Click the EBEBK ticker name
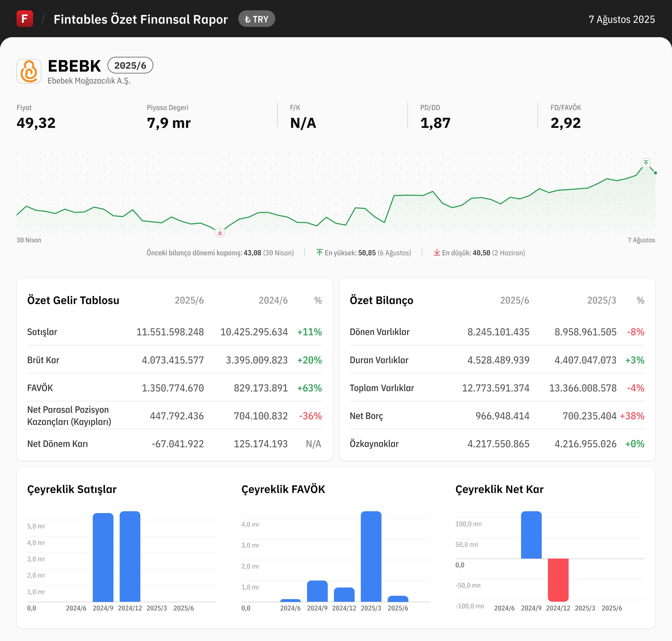The image size is (672, 641). pos(74,66)
